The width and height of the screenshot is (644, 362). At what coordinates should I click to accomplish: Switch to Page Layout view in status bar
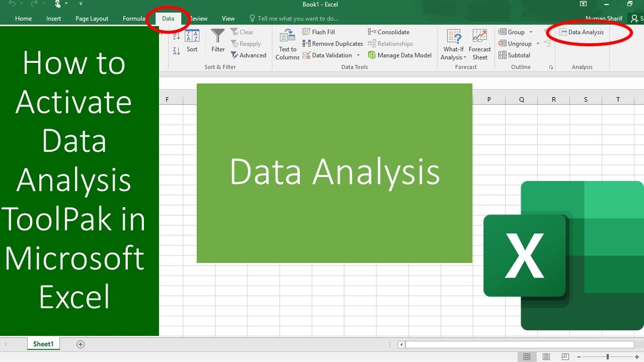tap(546, 357)
